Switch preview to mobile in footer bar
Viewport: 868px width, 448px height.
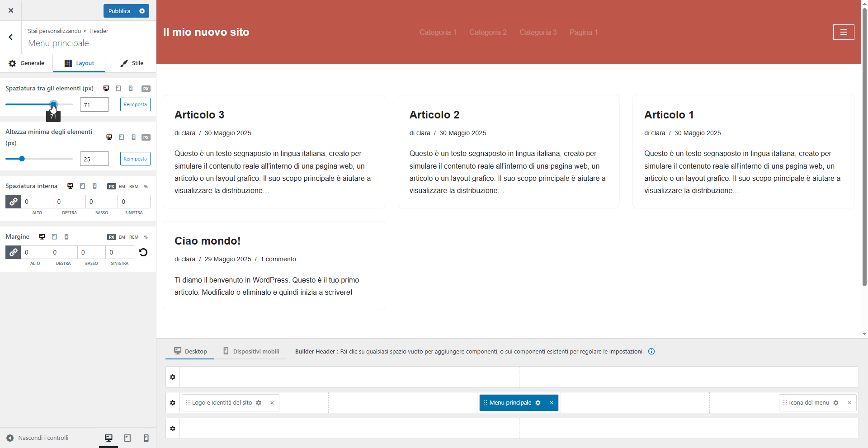click(146, 438)
